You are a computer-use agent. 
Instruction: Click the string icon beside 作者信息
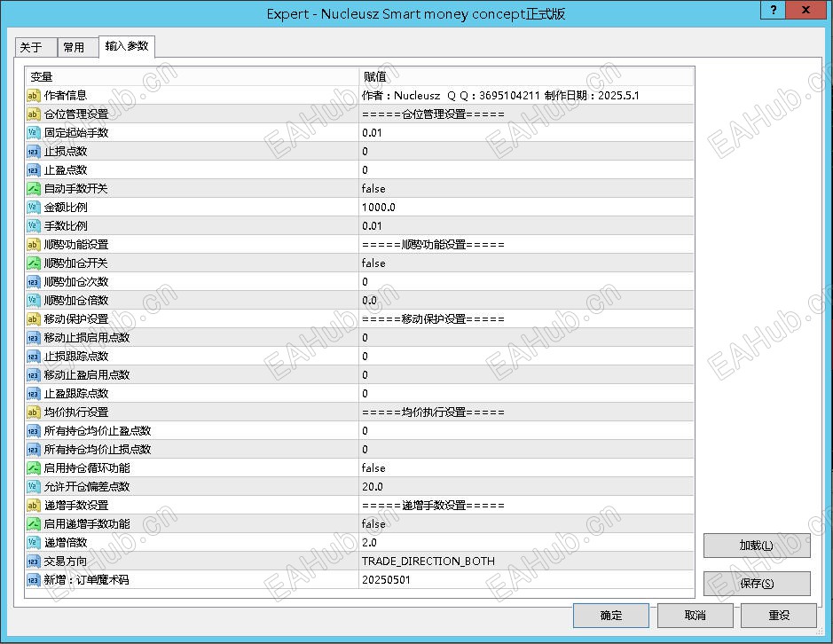[x=33, y=96]
